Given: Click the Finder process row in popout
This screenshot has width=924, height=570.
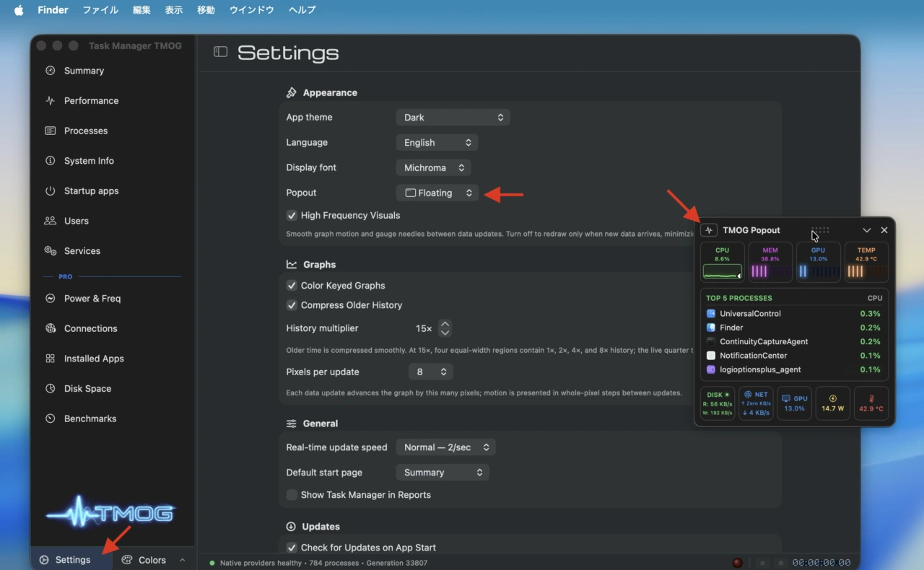Looking at the screenshot, I should [x=794, y=328].
